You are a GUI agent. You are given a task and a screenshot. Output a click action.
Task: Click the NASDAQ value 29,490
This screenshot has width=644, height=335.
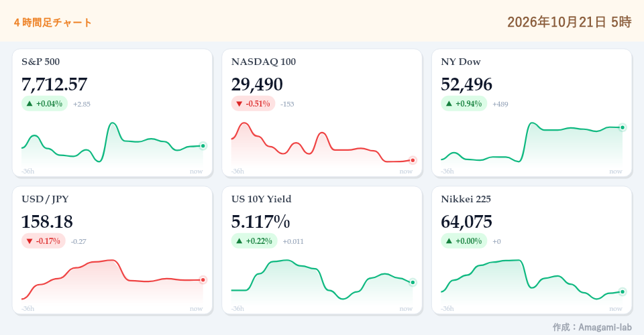coord(257,84)
